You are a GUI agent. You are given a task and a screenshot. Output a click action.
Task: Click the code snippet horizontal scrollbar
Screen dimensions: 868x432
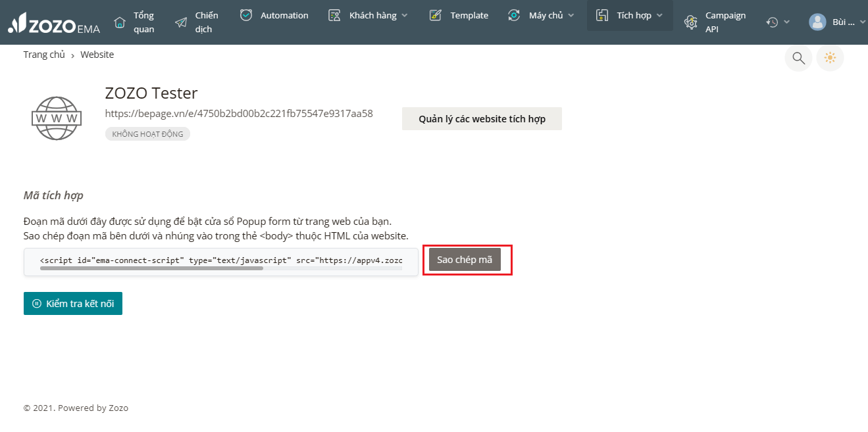click(x=151, y=268)
